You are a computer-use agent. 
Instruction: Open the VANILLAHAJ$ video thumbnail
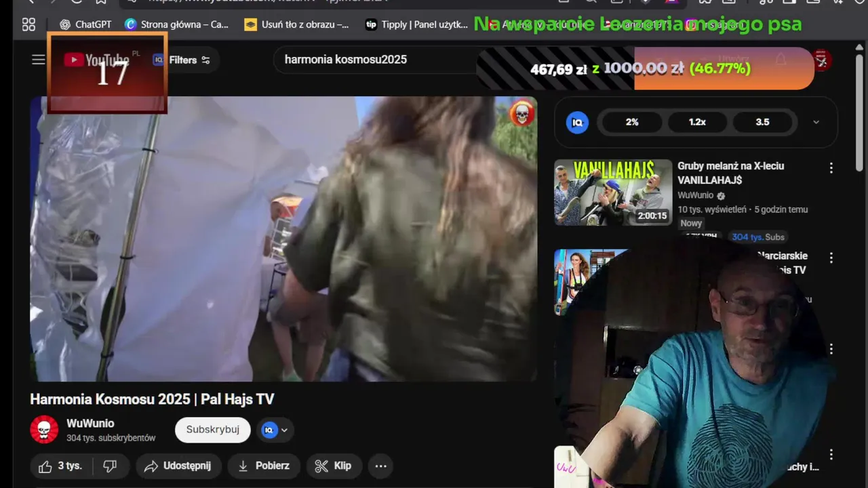[x=613, y=192]
